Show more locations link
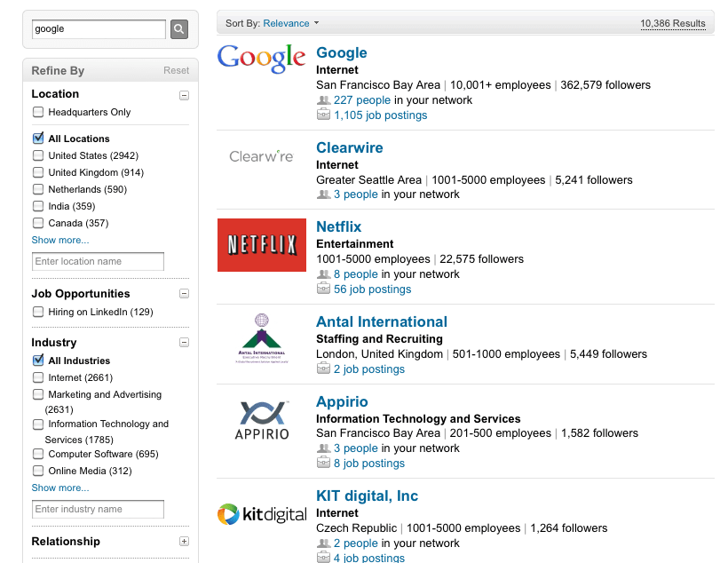Screen dimensions: 728x563 click(x=60, y=240)
